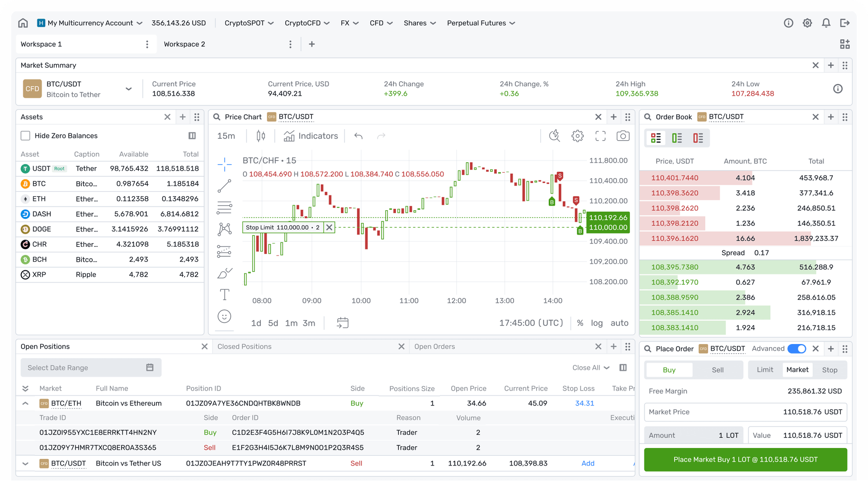Select the crosshair cursor tool on the chart
The height and width of the screenshot is (481, 868).
[x=224, y=164]
